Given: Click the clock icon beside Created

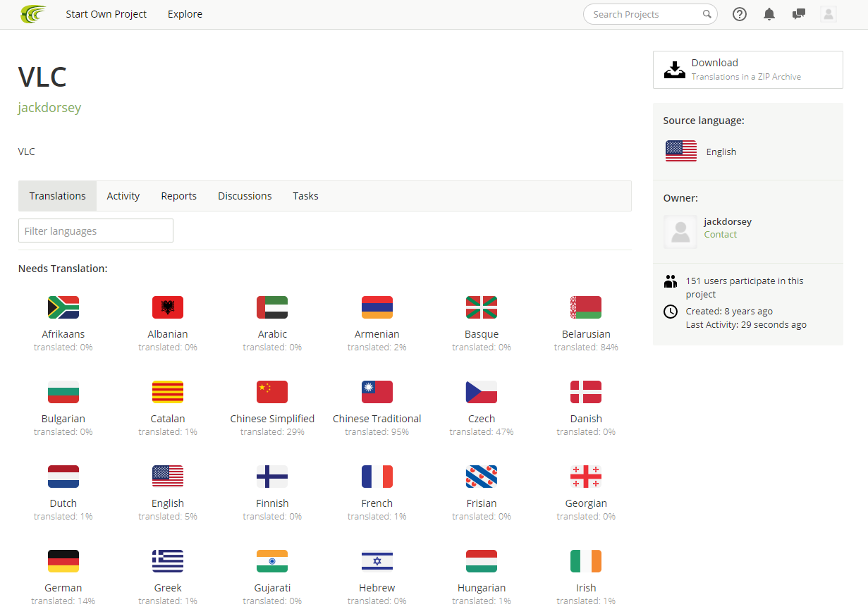Looking at the screenshot, I should [x=671, y=311].
